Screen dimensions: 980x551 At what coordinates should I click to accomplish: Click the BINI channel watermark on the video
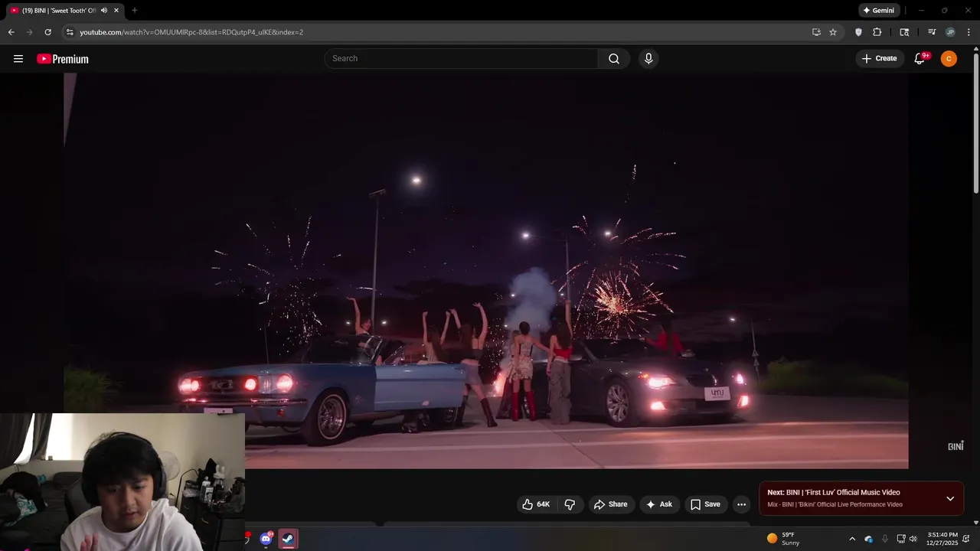click(955, 445)
